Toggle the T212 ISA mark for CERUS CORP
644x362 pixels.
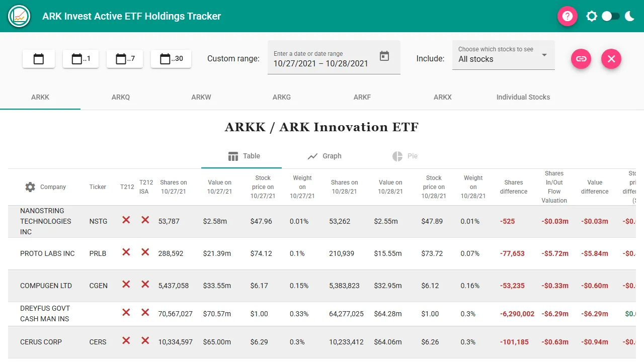(145, 341)
